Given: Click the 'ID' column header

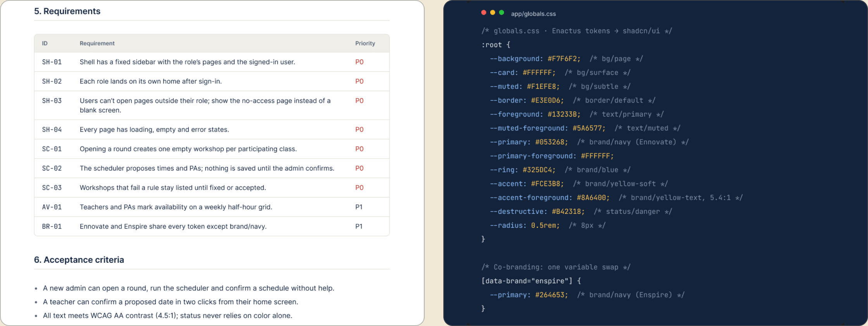Looking at the screenshot, I should coord(45,43).
